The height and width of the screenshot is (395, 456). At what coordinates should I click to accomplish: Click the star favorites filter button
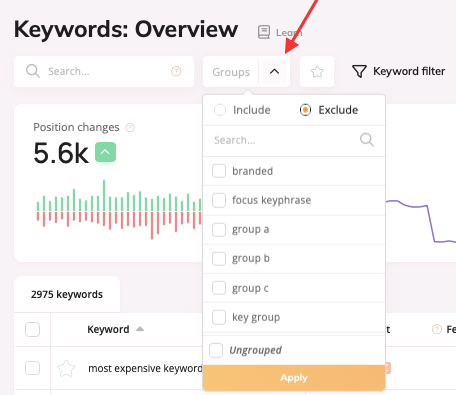[x=317, y=72]
